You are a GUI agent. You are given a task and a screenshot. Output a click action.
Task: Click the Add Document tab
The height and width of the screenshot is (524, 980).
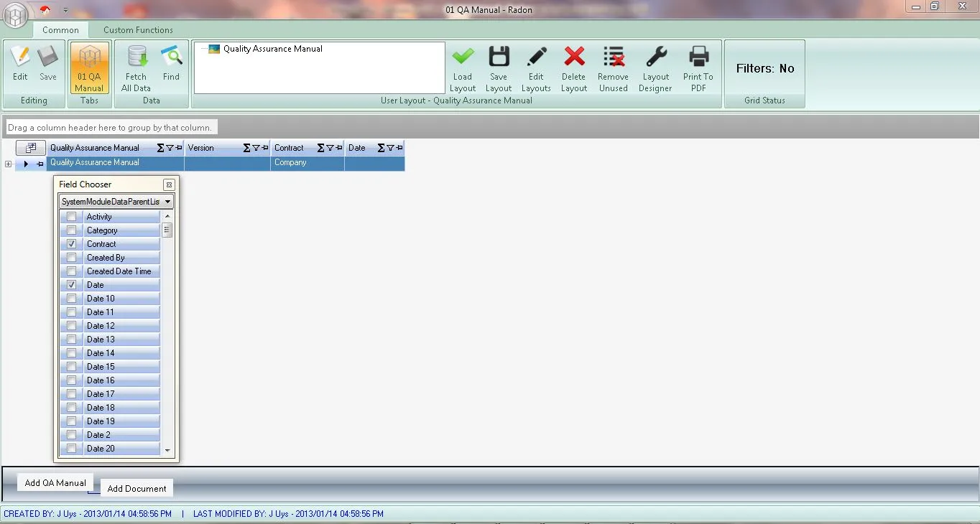point(137,488)
